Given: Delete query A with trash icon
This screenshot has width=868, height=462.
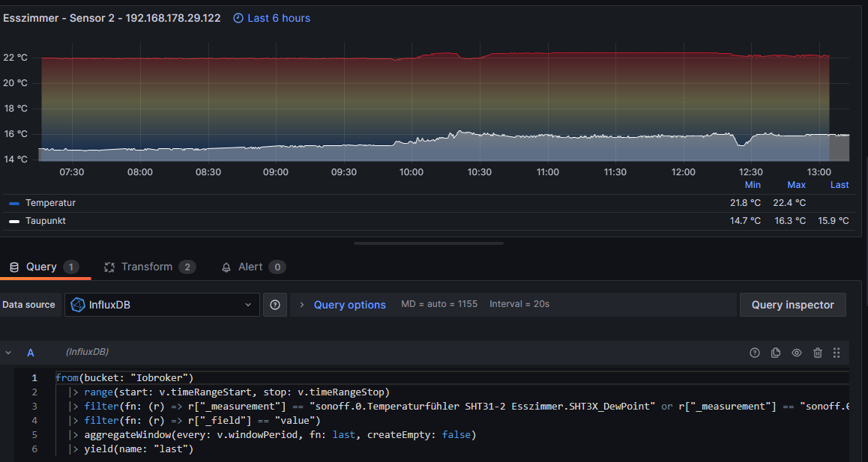Looking at the screenshot, I should [818, 353].
